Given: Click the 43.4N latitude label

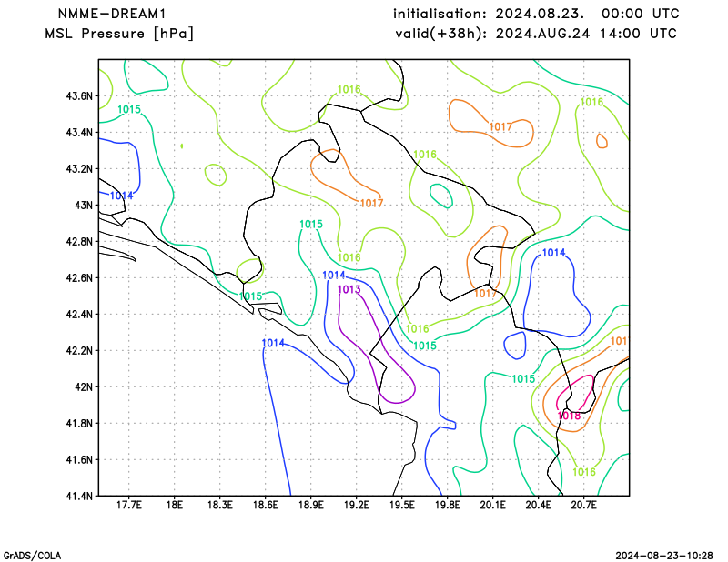Looking at the screenshot, I should click(x=79, y=133).
